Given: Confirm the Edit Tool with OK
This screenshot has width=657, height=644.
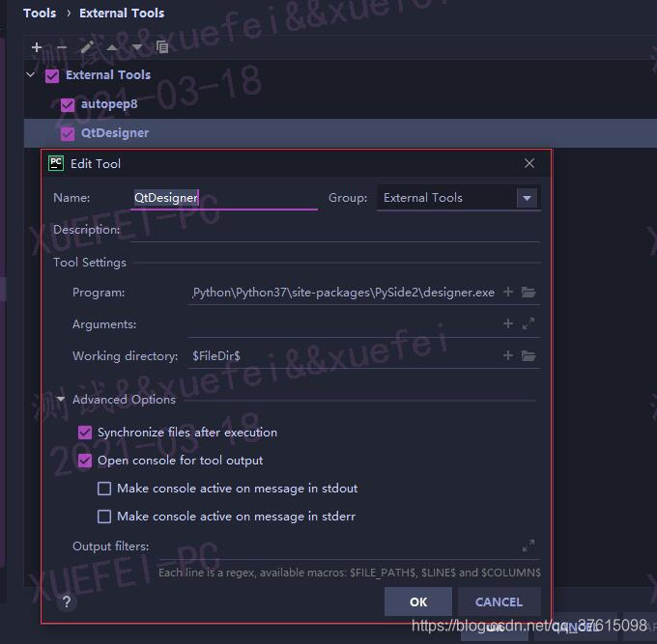Looking at the screenshot, I should click(418, 602).
